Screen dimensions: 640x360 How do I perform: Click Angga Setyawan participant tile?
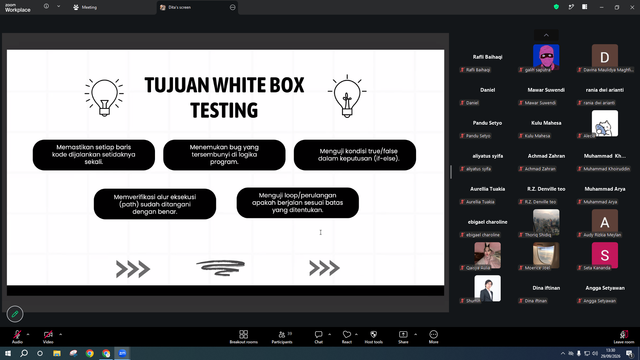point(605,289)
